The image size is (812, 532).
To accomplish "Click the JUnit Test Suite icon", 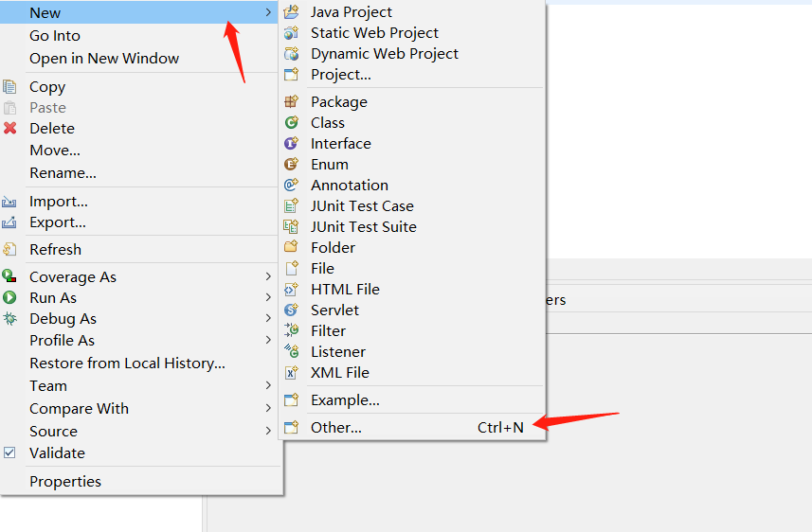I will 292,226.
